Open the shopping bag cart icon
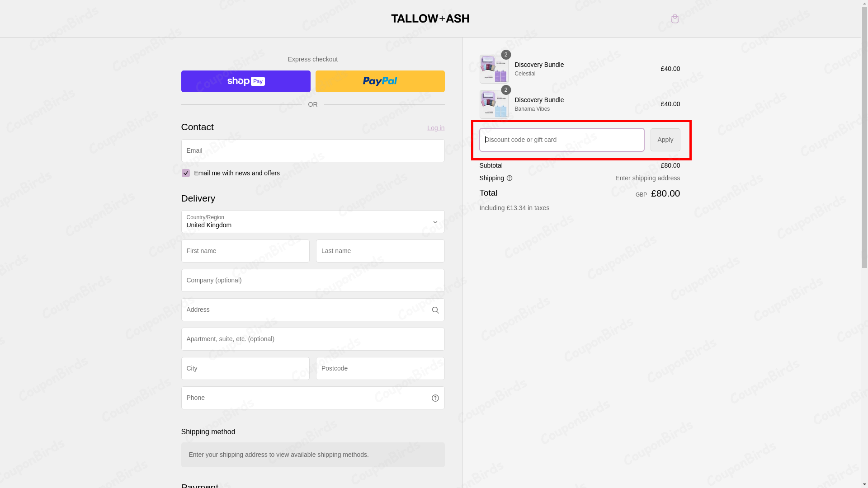Image resolution: width=868 pixels, height=488 pixels. (x=675, y=19)
